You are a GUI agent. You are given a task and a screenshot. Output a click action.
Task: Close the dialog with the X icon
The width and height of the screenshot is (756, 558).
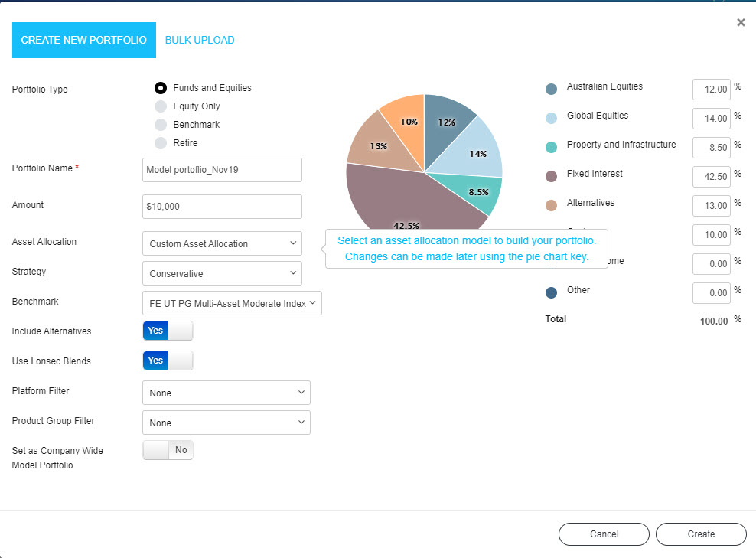(x=741, y=23)
